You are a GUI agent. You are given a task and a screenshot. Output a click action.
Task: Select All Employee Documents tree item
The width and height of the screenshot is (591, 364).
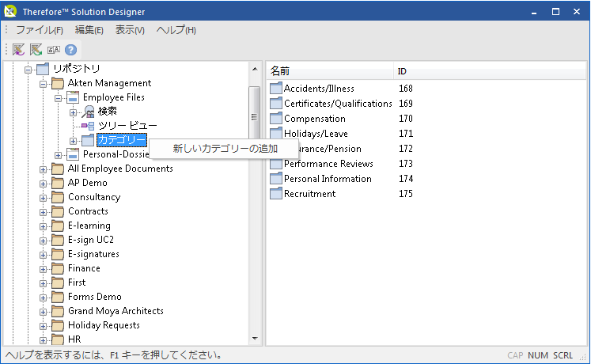120,169
